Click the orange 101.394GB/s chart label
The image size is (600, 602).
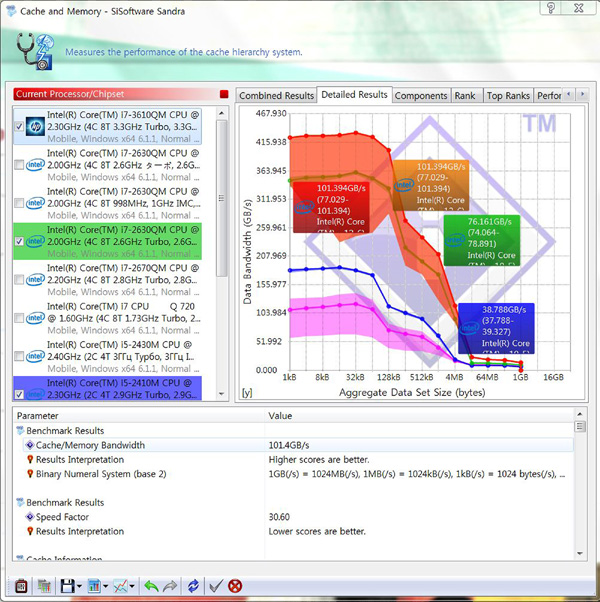tap(431, 185)
